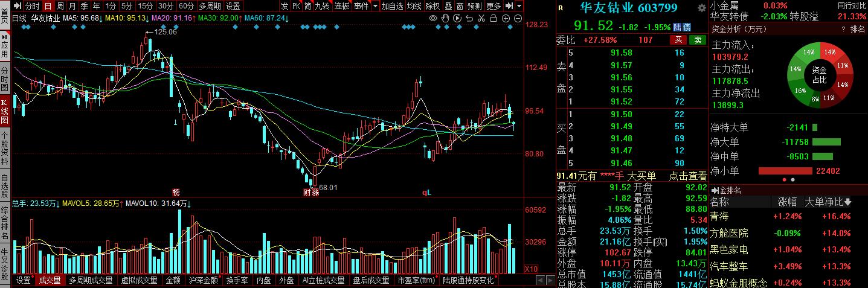Viewport: 868px width, 288px height.
Task: Open the 窗 window tool
Action: click(460, 6)
